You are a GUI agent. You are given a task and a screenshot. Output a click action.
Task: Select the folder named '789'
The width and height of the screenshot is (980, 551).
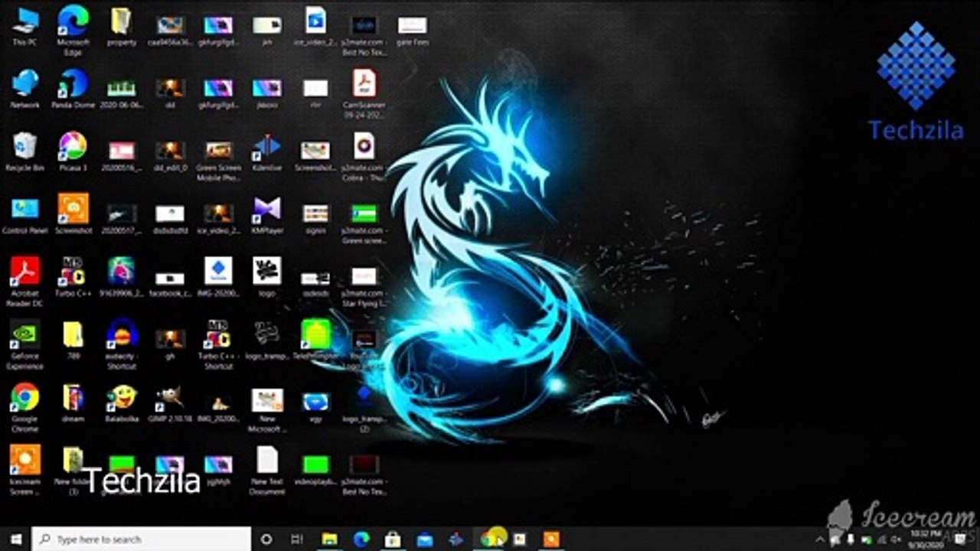[73, 340]
